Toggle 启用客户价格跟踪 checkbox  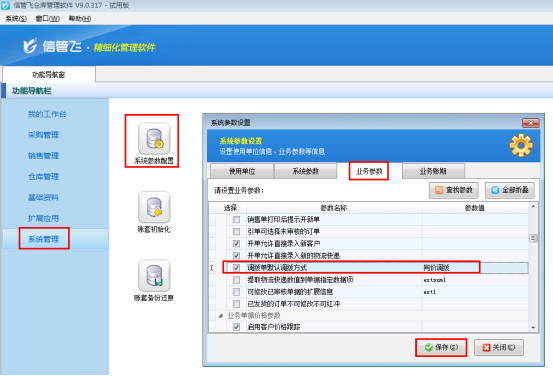tap(236, 327)
